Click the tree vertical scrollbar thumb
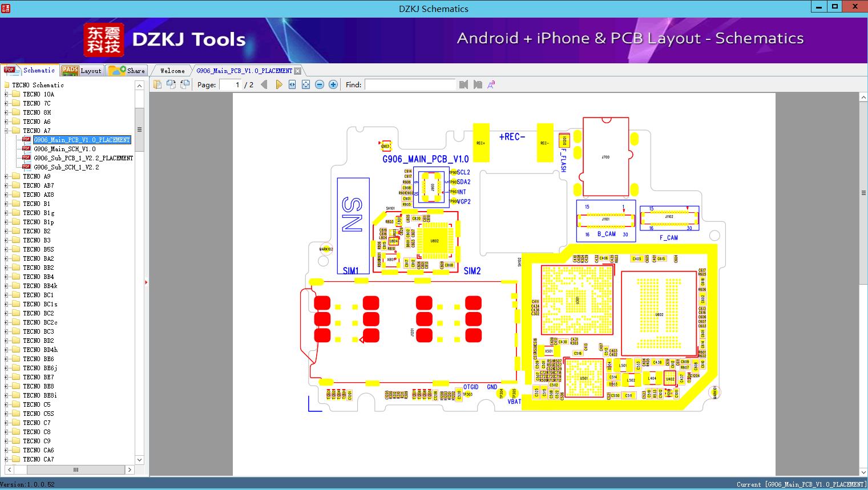The height and width of the screenshot is (490, 868). [139, 129]
